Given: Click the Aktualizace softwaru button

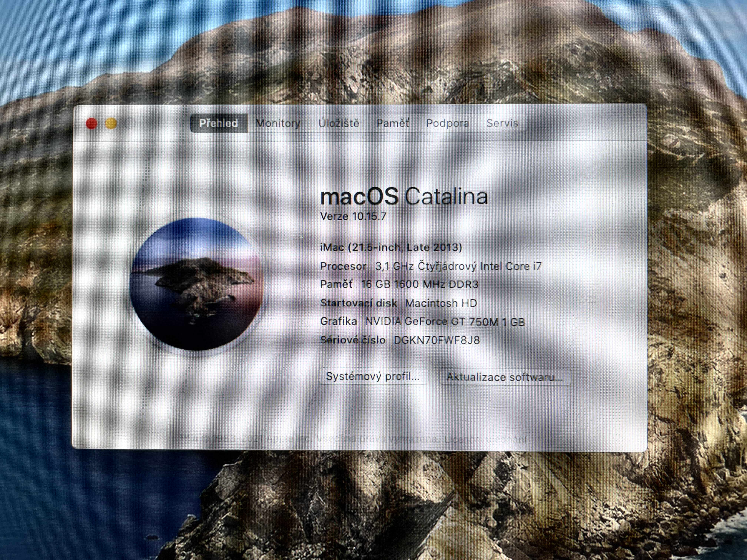Looking at the screenshot, I should [504, 377].
